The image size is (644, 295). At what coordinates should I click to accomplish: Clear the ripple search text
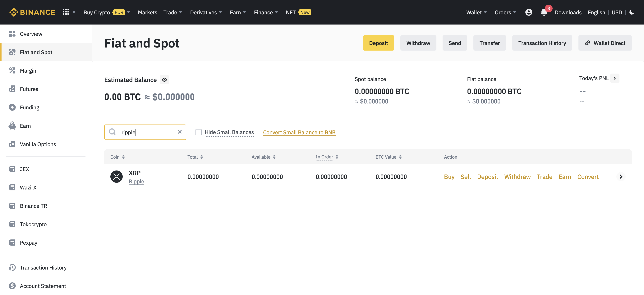click(180, 132)
